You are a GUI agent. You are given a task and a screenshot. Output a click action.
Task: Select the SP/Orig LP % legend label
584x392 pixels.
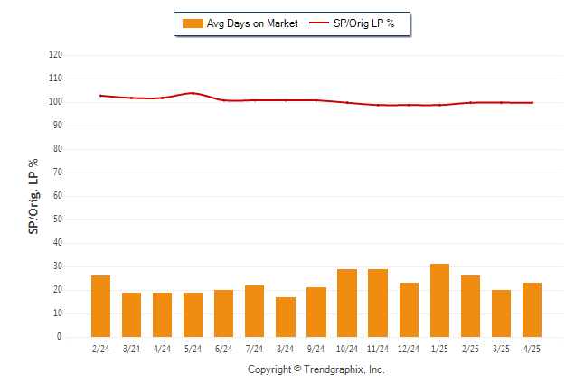coord(364,23)
